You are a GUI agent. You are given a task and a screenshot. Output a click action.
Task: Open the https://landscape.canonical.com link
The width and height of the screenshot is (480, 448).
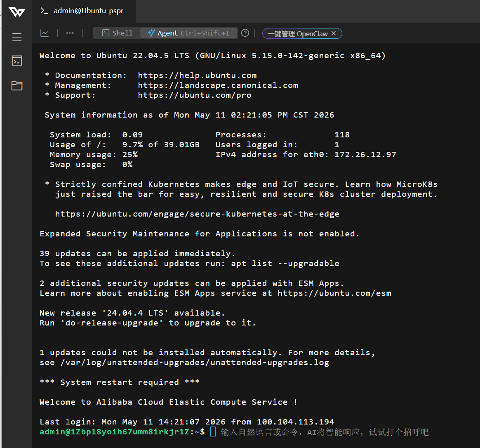pos(218,85)
